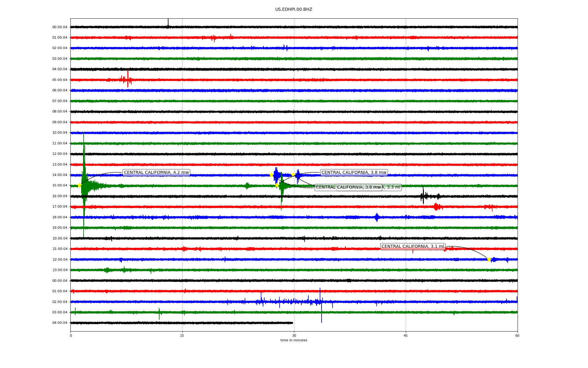Select the 45 tick on the time axis
This screenshot has width=588, height=368.
[405, 335]
